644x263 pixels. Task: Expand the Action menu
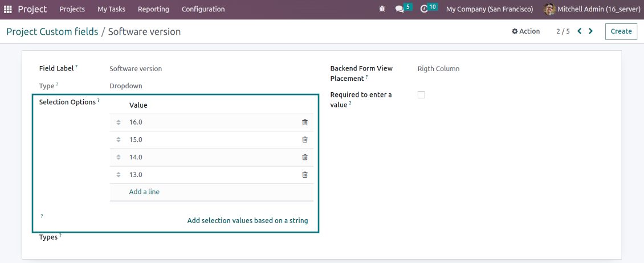point(525,31)
